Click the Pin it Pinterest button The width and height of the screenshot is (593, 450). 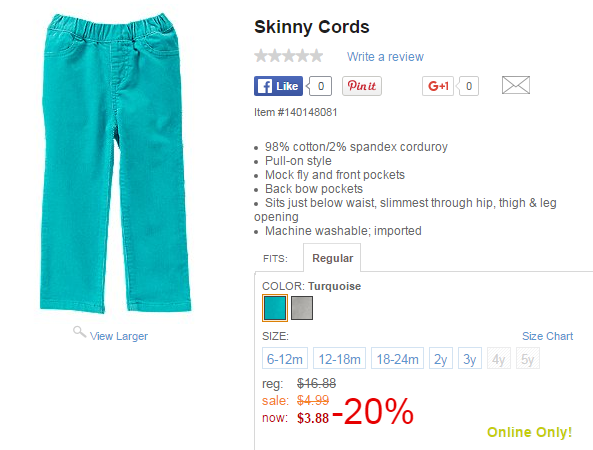[x=362, y=86]
